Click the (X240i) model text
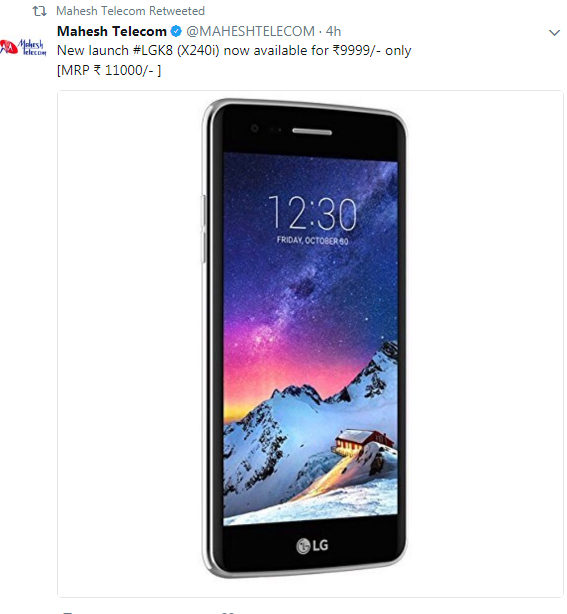This screenshot has height=614, width=567. pyautogui.click(x=198, y=51)
